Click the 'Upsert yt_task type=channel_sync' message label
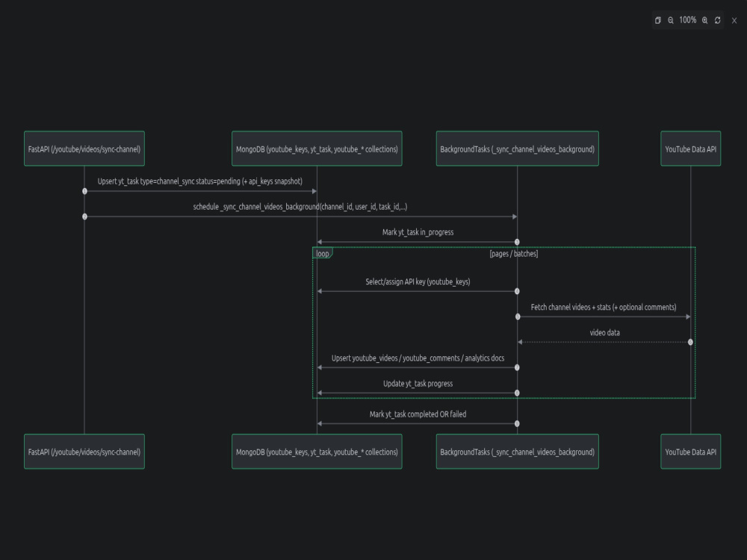Image resolution: width=747 pixels, height=560 pixels. pos(200,181)
